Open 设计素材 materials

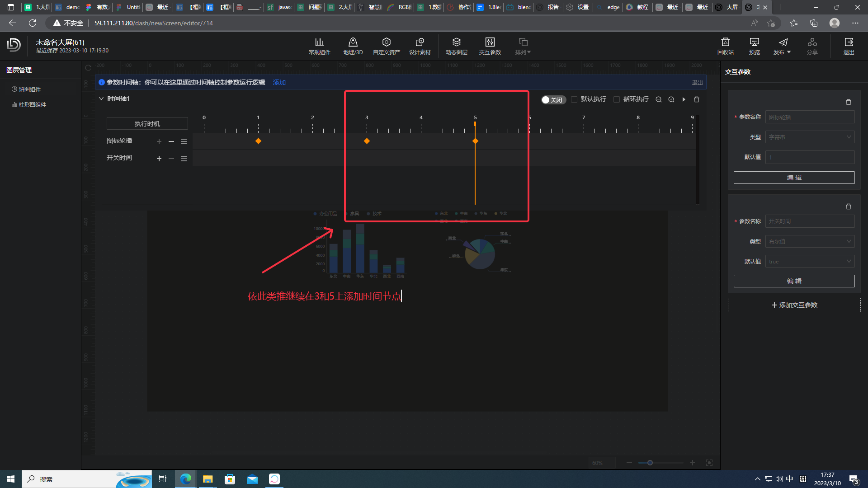(420, 47)
